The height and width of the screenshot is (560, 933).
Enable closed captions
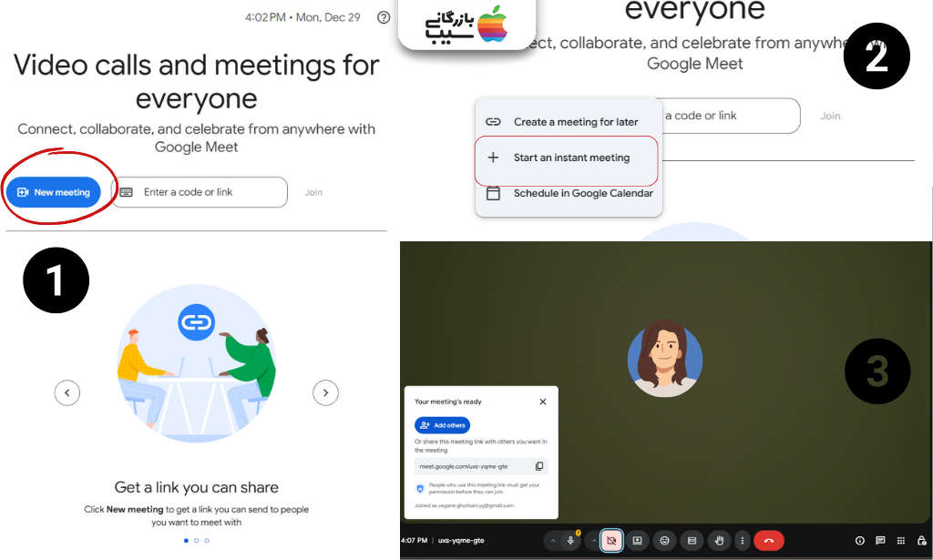[691, 540]
